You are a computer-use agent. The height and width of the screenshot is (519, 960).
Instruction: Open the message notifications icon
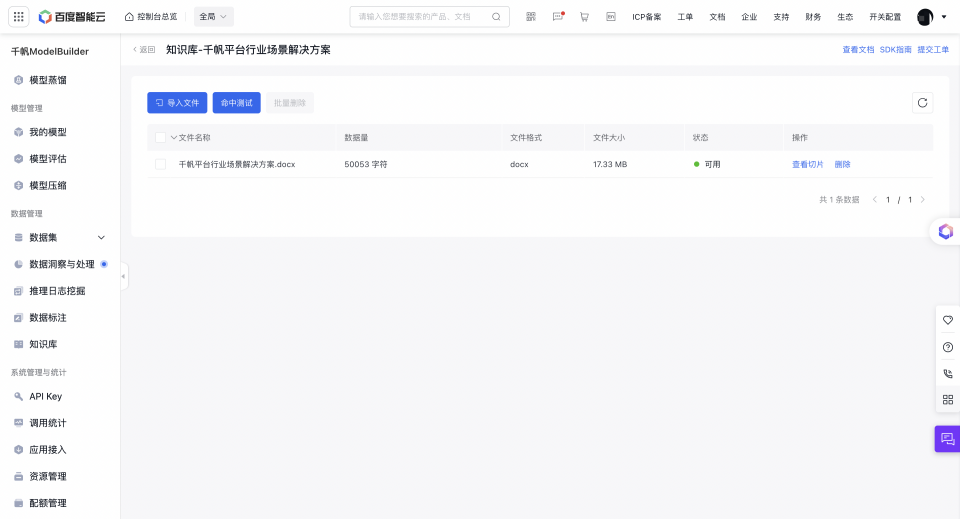558,17
